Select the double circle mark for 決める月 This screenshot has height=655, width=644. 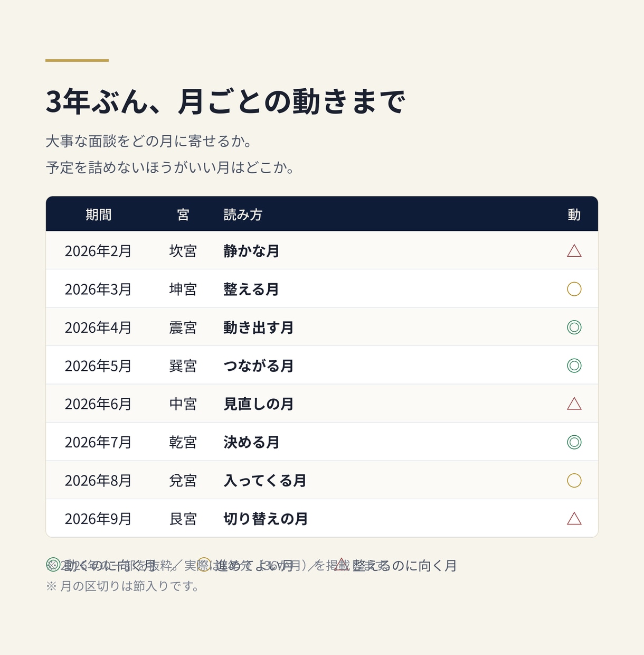[x=574, y=442]
